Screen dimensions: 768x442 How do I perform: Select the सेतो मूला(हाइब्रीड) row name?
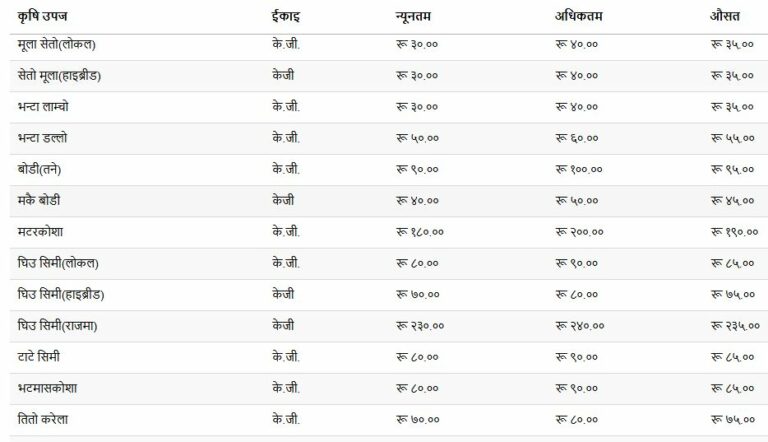[59, 76]
